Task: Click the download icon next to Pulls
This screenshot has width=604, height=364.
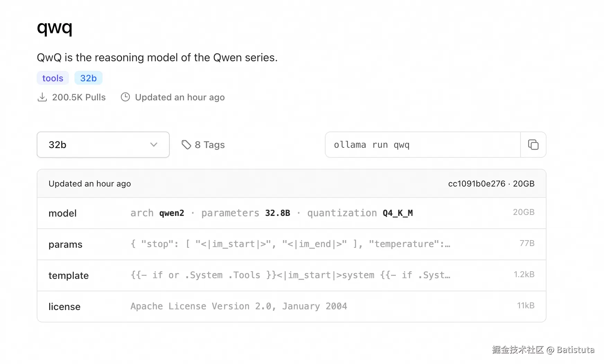Action: 42,97
